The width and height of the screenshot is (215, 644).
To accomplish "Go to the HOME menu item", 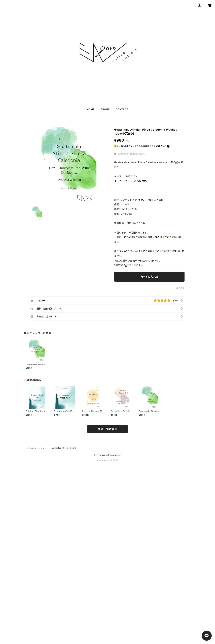I will pos(91,110).
